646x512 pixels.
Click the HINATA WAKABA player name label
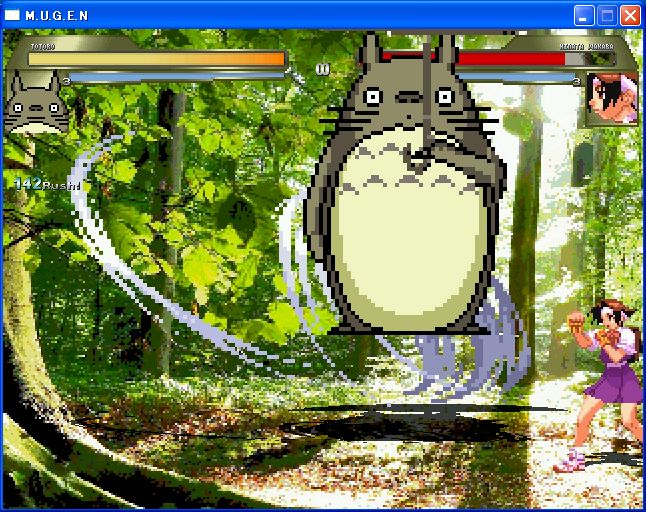[x=587, y=47]
